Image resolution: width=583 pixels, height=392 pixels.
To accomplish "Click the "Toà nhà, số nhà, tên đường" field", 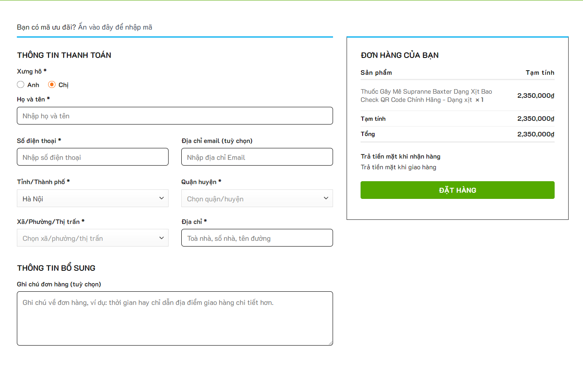I will pyautogui.click(x=257, y=238).
